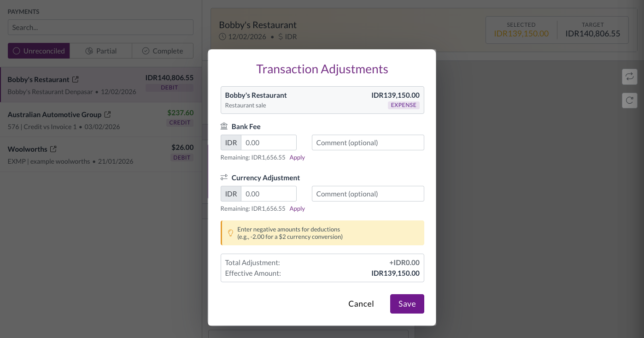Screen dimensions: 644x338
Task: Apply remaining amount to Currency Adjustment
Action: point(297,208)
